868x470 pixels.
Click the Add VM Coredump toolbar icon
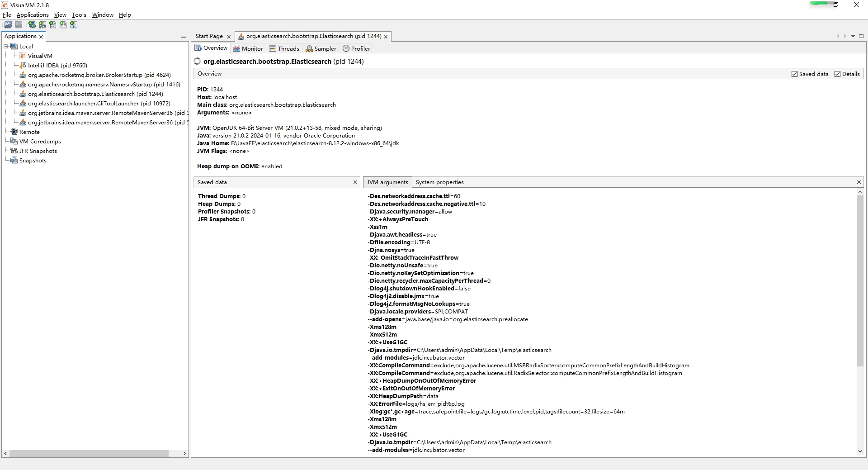click(52, 25)
